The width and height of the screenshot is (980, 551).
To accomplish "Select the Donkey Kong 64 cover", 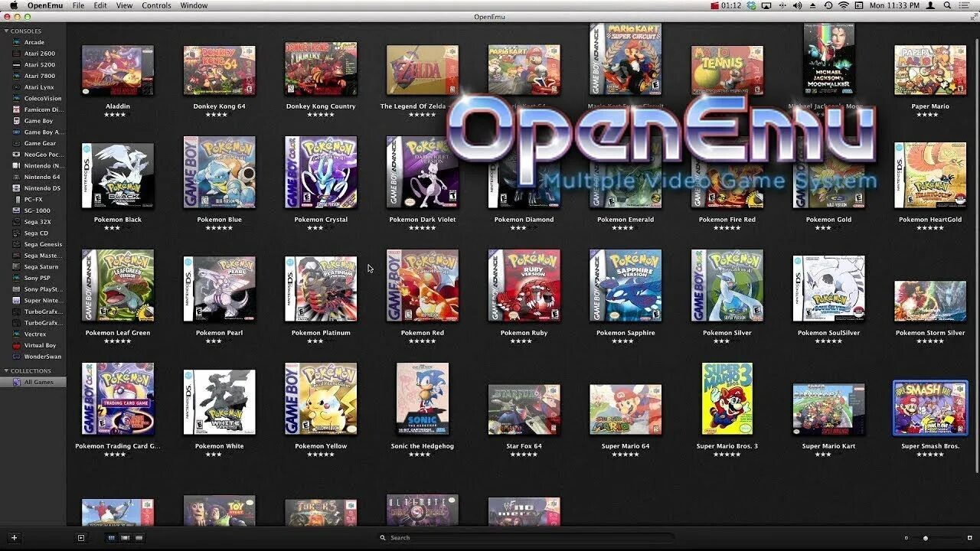I will (x=220, y=70).
